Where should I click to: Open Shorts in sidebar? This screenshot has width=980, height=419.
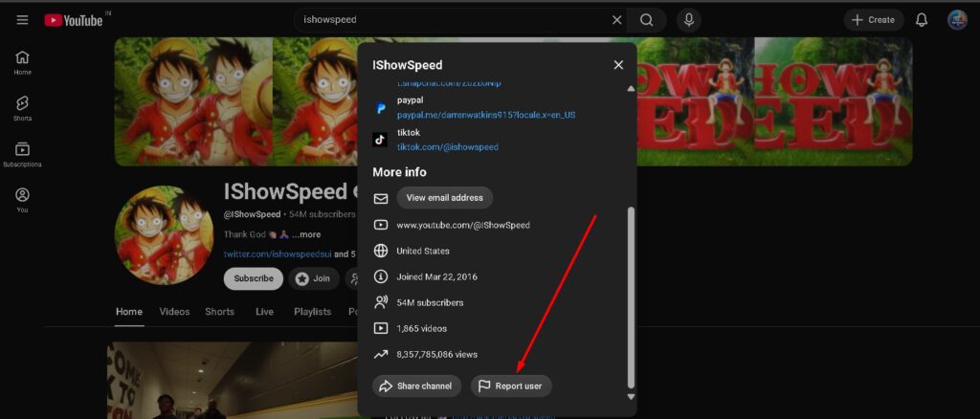coord(23,109)
